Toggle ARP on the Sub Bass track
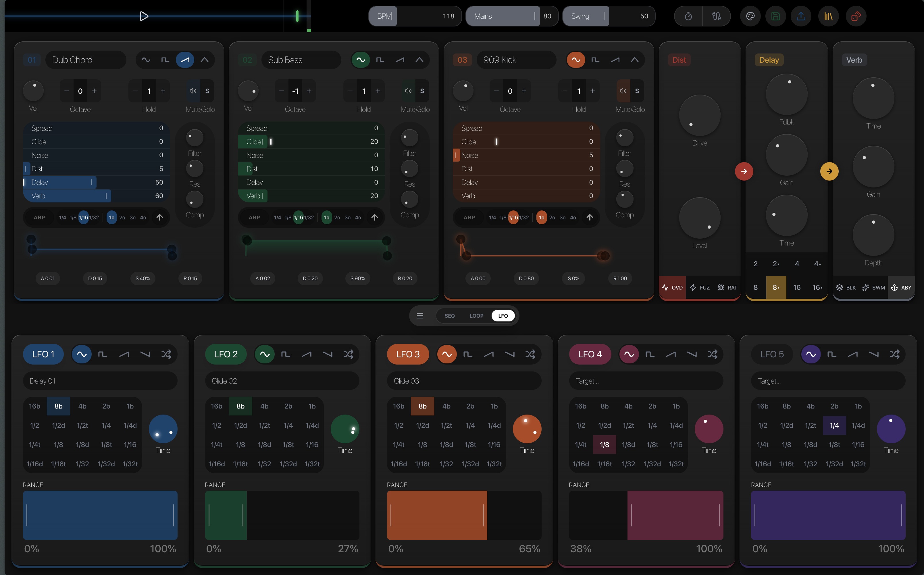 [255, 218]
